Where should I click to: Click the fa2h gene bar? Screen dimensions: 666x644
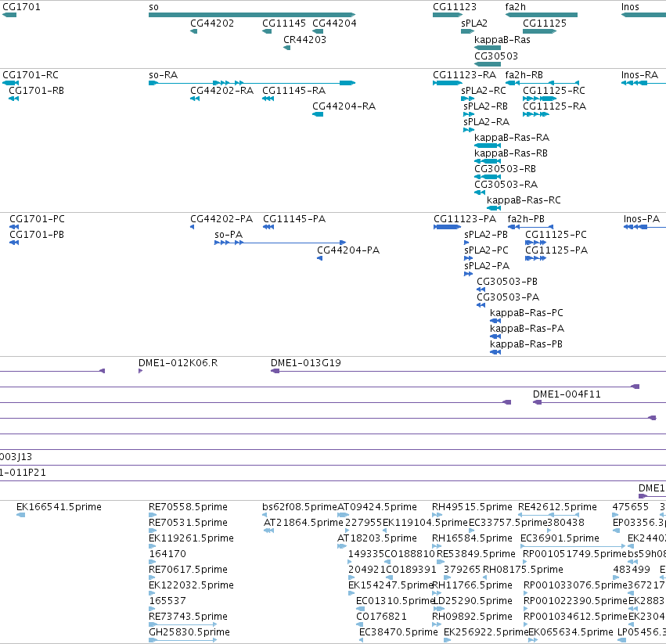[x=541, y=15]
